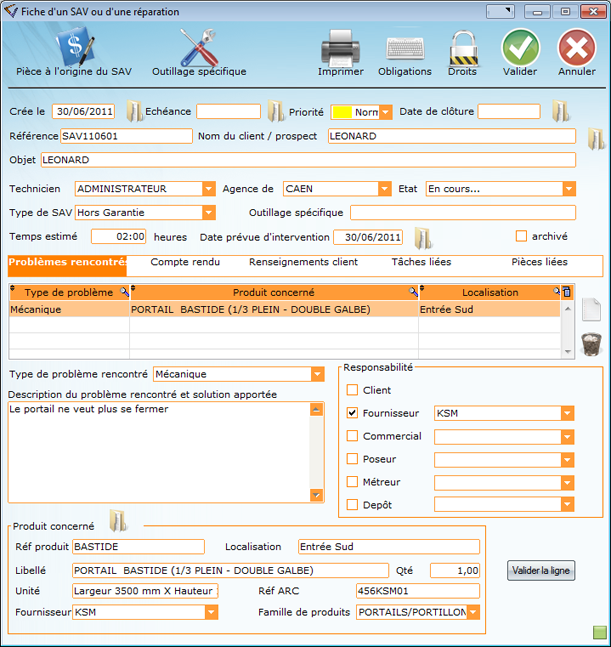
Task: Switch to Pièces liées tab
Action: point(539,262)
